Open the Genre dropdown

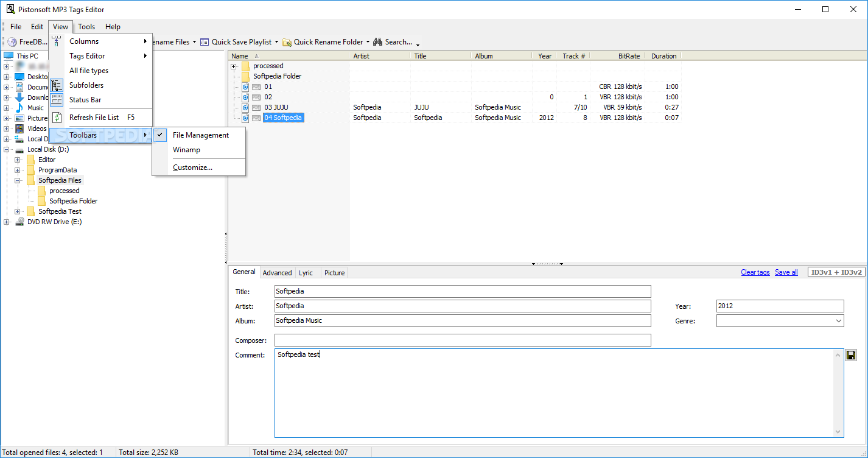(x=838, y=320)
